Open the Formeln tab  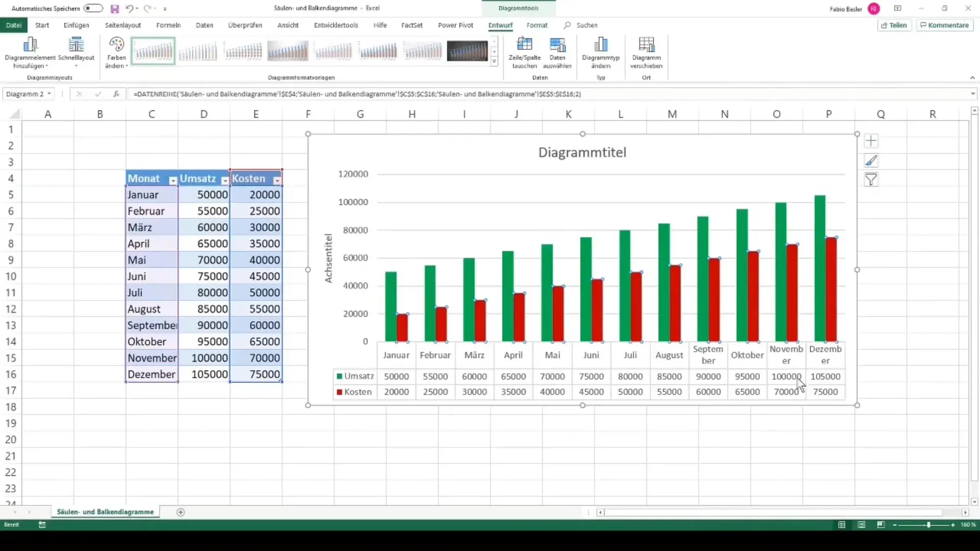tap(168, 25)
